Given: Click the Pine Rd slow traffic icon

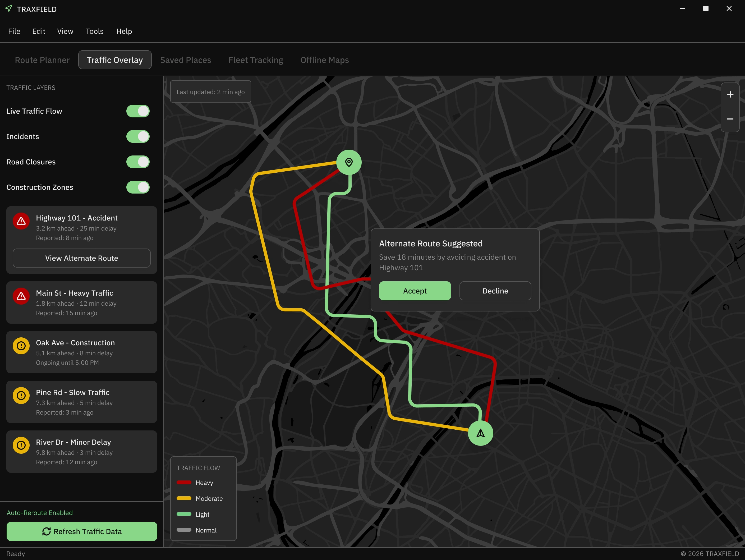Looking at the screenshot, I should [x=21, y=396].
